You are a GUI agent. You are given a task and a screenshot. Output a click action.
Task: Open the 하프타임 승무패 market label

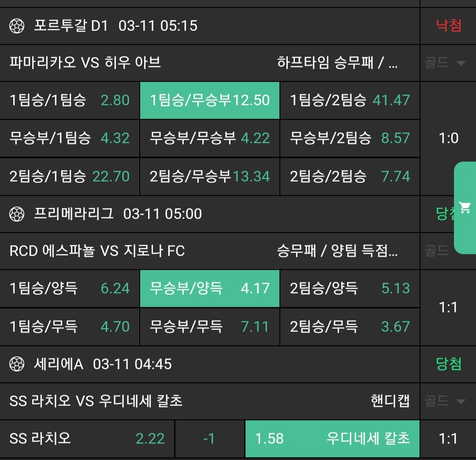338,63
